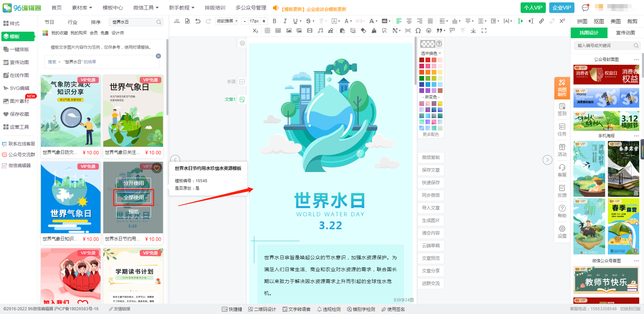Insert a table using table icon
The height and width of the screenshot is (314, 644).
click(x=278, y=31)
